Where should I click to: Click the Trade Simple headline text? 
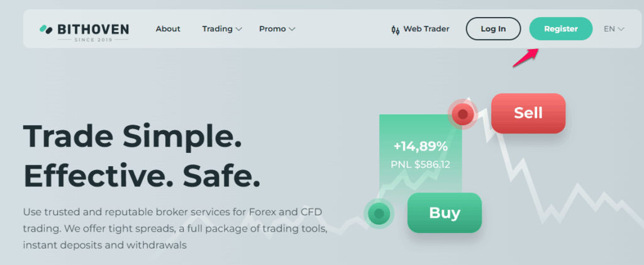coord(132,137)
